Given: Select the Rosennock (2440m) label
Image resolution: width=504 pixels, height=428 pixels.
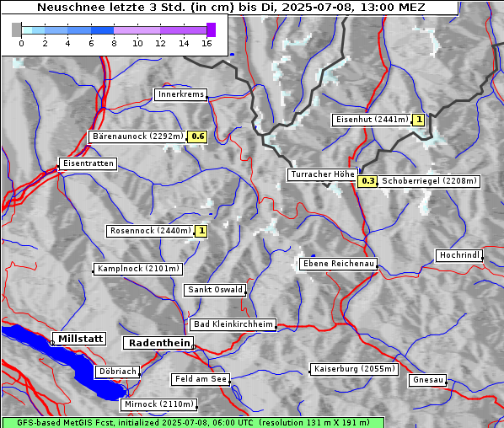Looking at the screenshot, I should (x=150, y=231).
